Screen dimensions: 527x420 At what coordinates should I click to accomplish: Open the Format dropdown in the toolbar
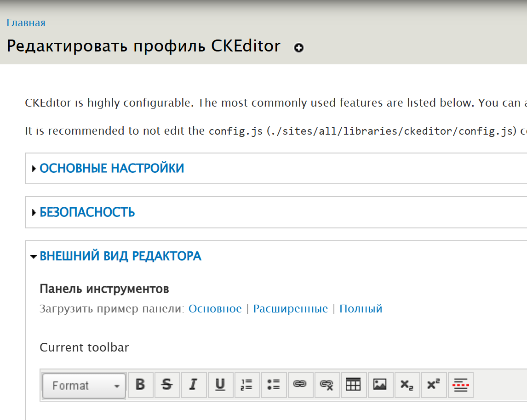click(x=84, y=386)
